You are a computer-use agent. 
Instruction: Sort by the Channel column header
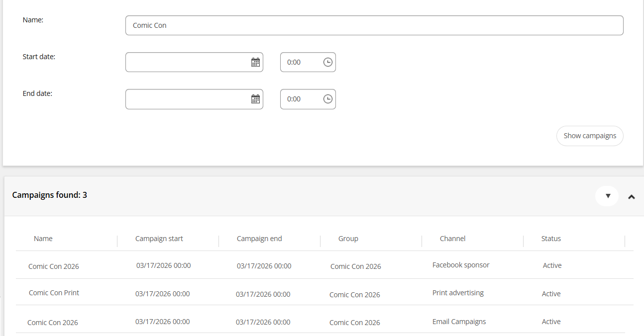[453, 239]
